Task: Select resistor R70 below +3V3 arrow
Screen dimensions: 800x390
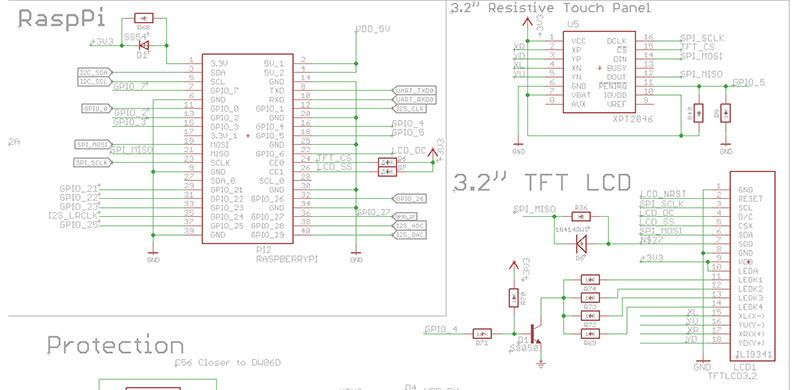Action: (x=514, y=298)
